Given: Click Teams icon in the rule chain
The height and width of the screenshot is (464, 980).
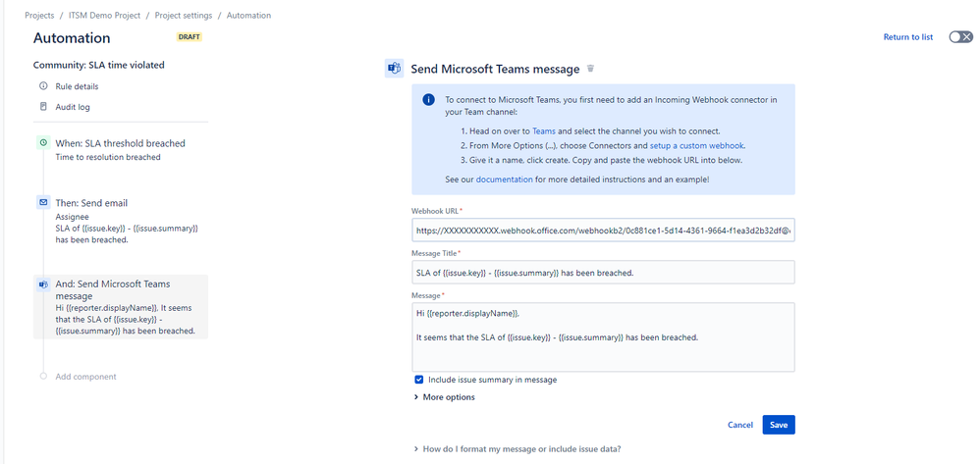Looking at the screenshot, I should coord(43,284).
